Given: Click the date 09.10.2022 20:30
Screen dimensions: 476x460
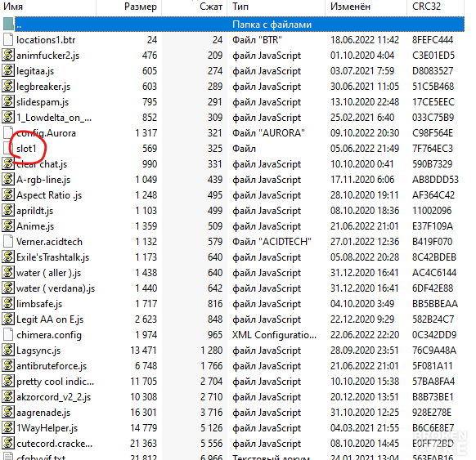Looking at the screenshot, I should 365,133.
